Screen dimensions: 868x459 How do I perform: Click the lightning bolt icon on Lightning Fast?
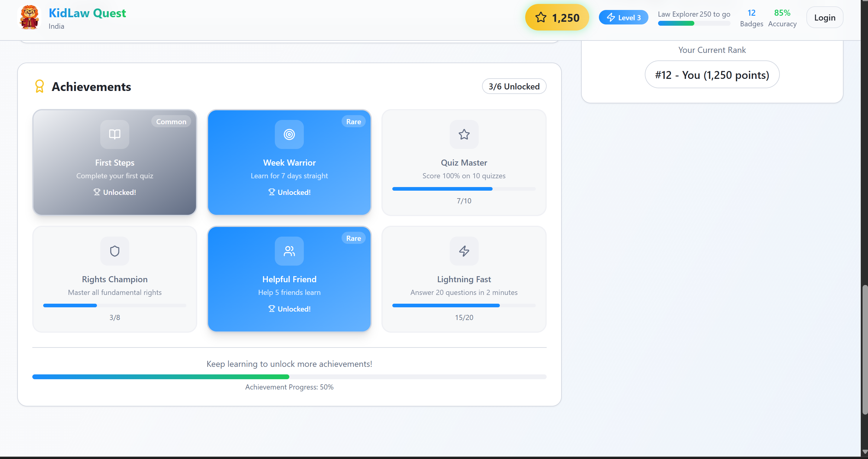(x=464, y=251)
